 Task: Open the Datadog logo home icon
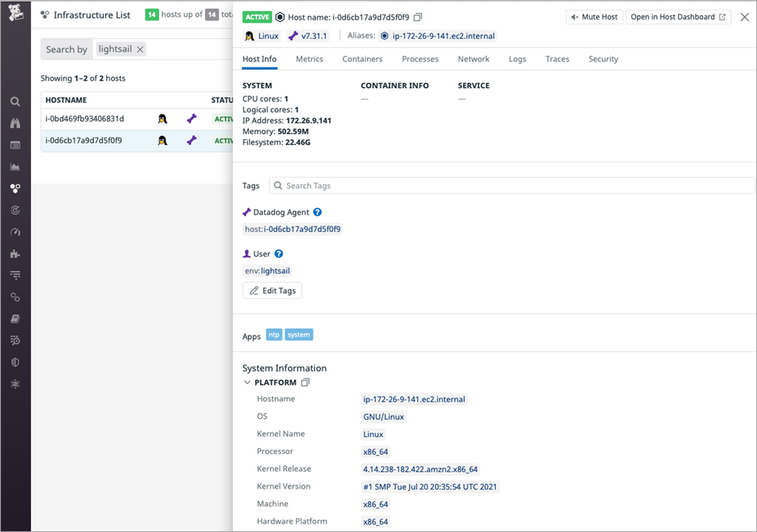coord(15,13)
